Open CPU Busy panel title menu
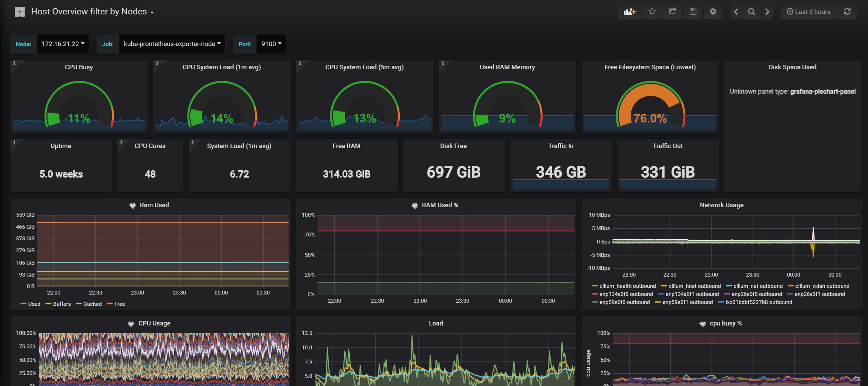This screenshot has width=868, height=386. coord(79,67)
